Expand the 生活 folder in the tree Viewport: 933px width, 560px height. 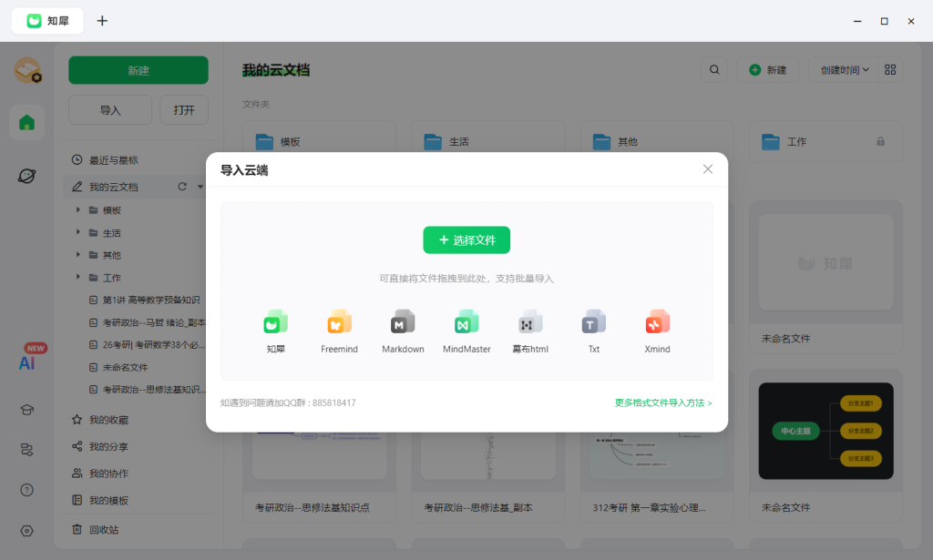[78, 232]
